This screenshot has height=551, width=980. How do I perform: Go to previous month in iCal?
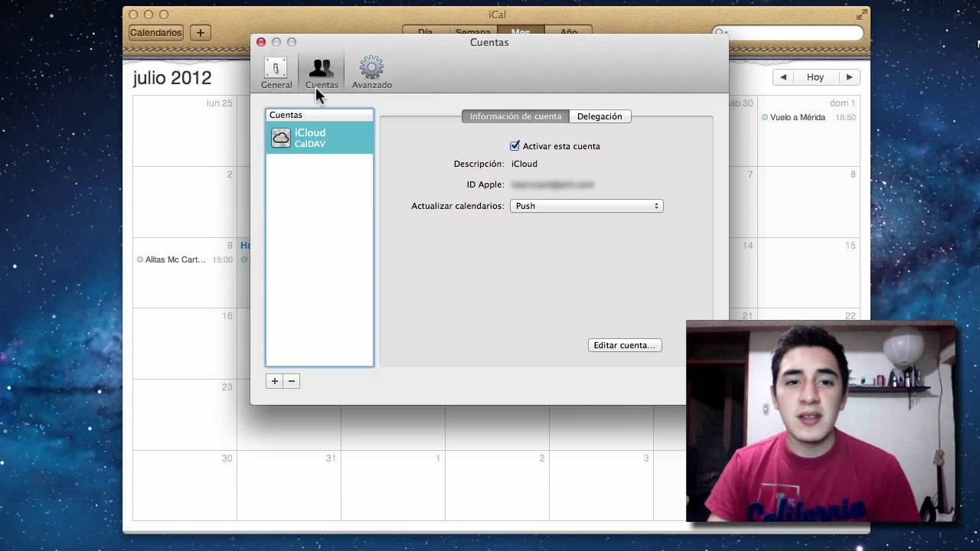pos(782,77)
